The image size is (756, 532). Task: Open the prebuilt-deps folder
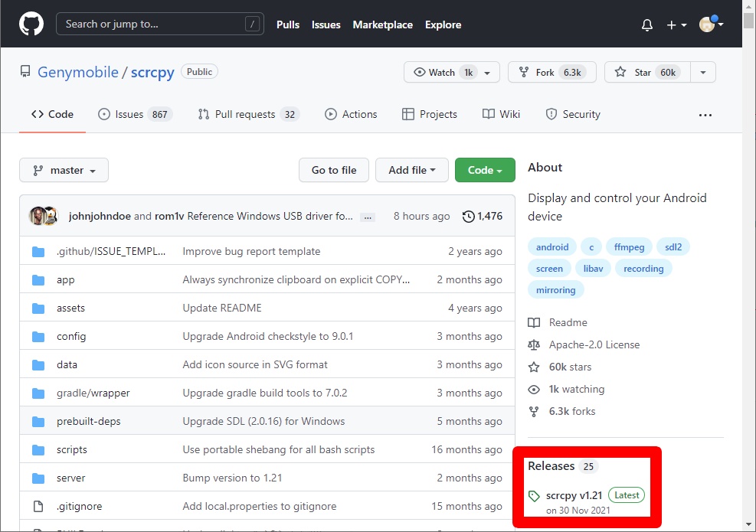tap(89, 421)
